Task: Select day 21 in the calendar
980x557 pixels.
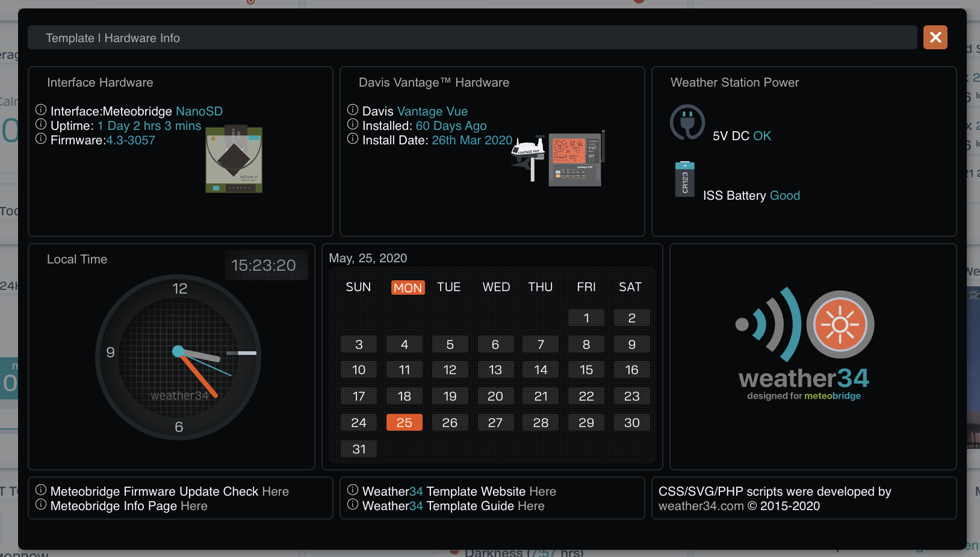Action: click(x=541, y=396)
